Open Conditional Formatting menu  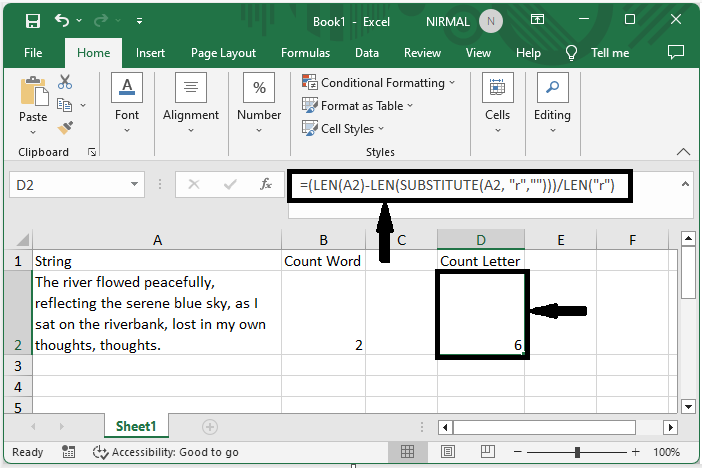point(379,83)
